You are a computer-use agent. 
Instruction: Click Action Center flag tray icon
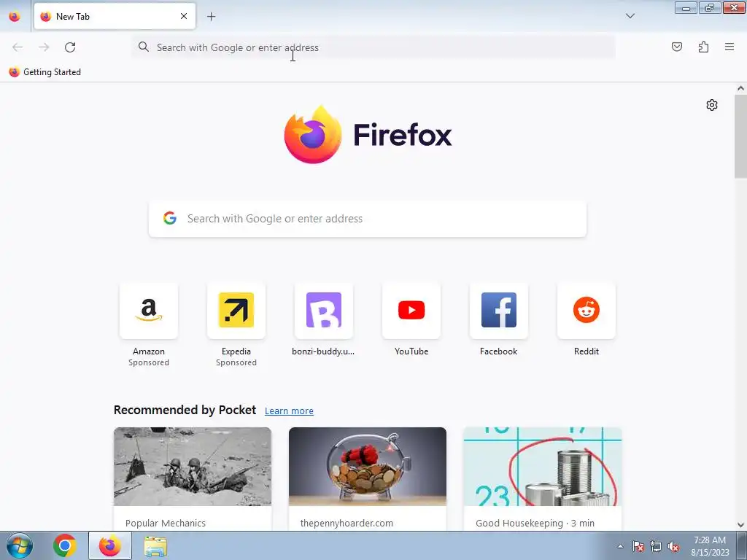tap(638, 546)
